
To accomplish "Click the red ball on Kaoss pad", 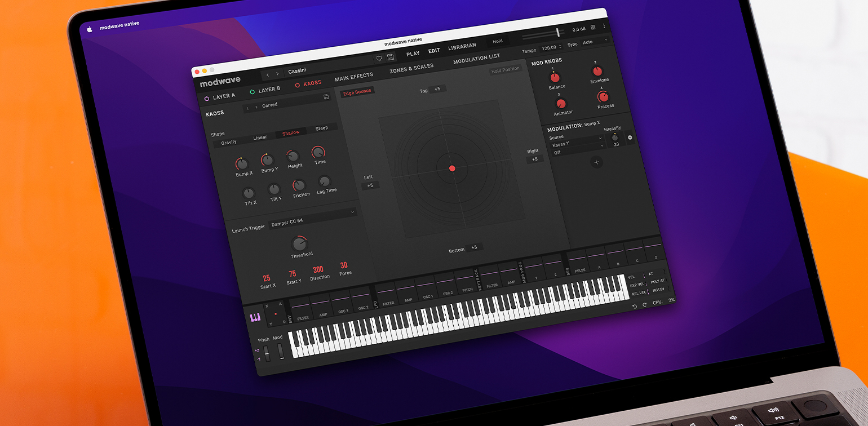I will coord(452,168).
